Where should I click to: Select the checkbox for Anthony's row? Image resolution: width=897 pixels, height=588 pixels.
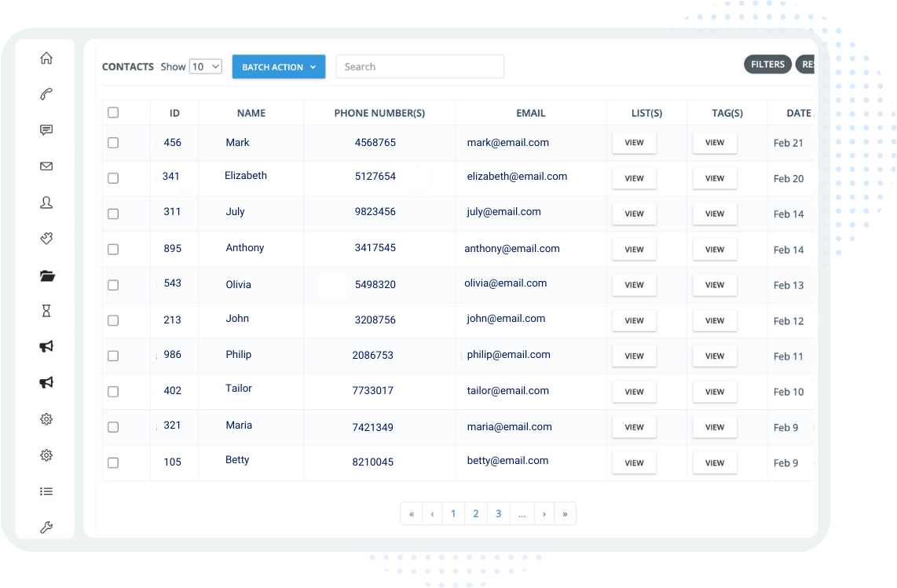[113, 249]
